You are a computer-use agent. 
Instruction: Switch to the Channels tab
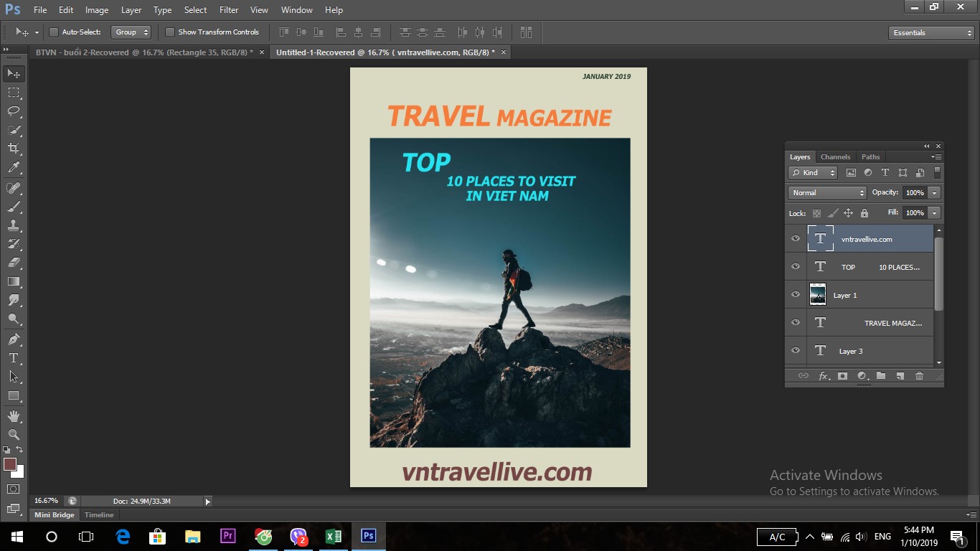coord(835,157)
